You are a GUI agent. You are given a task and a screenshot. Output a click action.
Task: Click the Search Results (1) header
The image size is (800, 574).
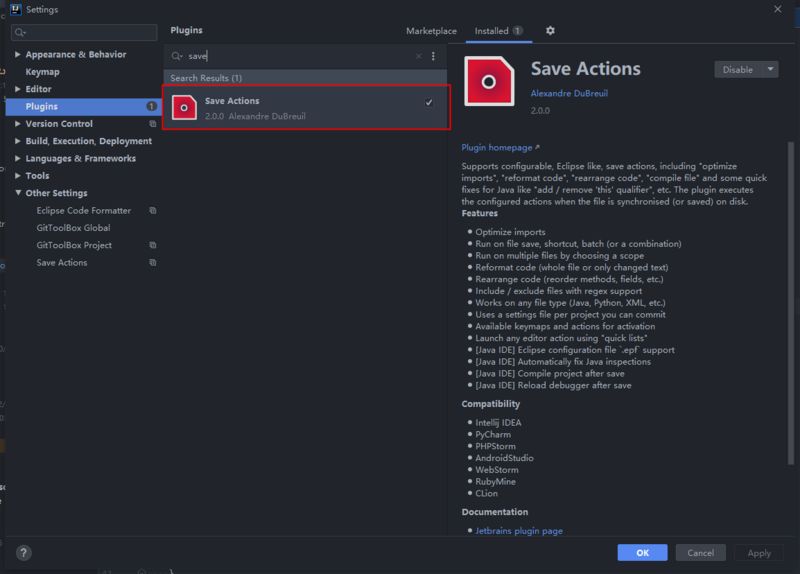[206, 78]
